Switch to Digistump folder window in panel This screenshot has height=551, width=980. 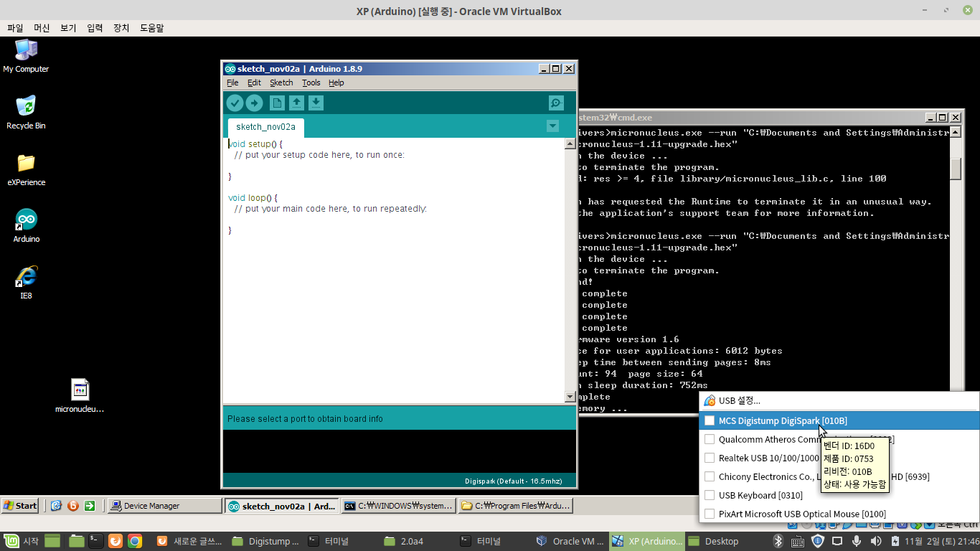265,541
